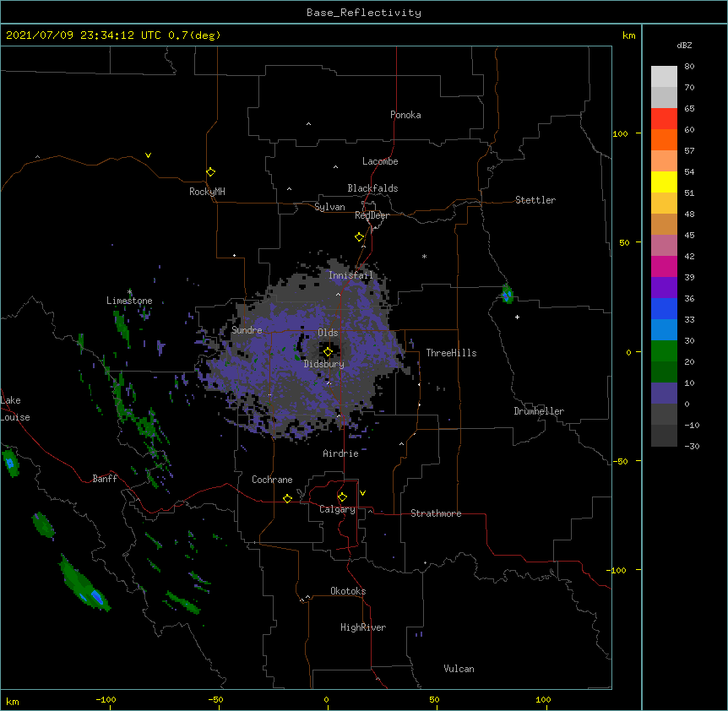Viewport: 728px width, 711px height.
Task: Click the green storm cell north of Drumheller
Action: pos(507,294)
